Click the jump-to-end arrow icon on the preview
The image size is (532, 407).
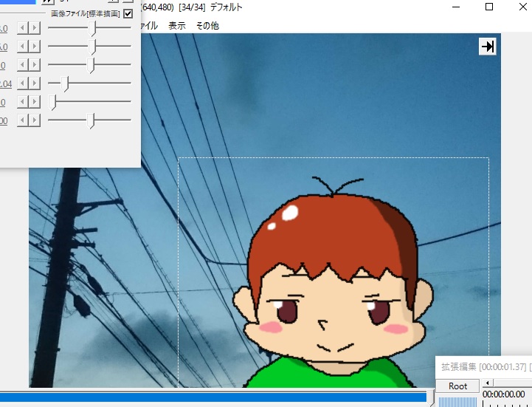(x=488, y=47)
